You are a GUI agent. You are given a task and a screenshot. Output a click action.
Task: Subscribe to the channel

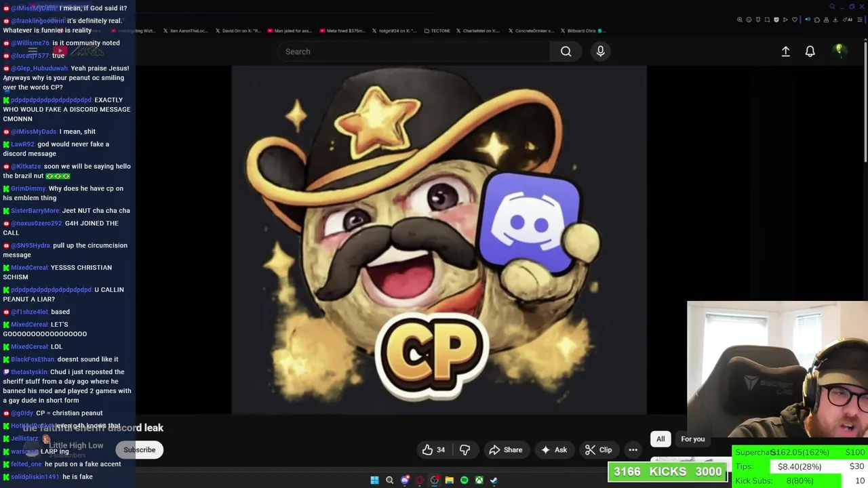click(139, 449)
